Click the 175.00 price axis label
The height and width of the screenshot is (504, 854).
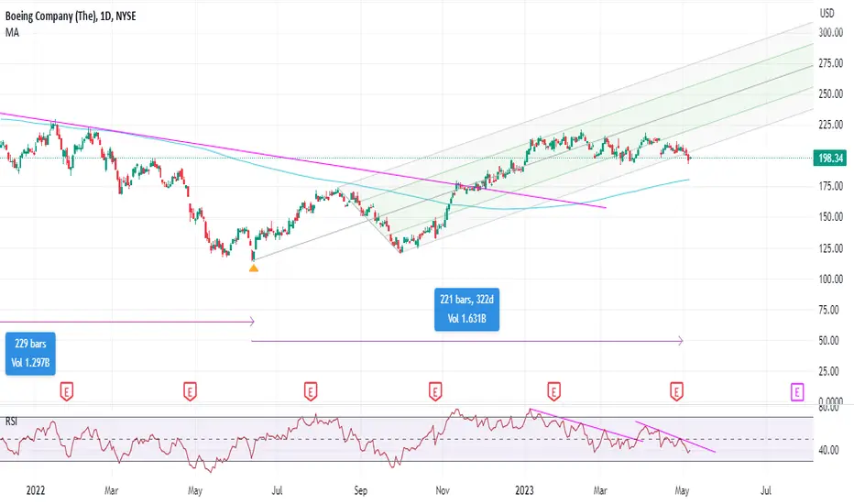point(831,186)
